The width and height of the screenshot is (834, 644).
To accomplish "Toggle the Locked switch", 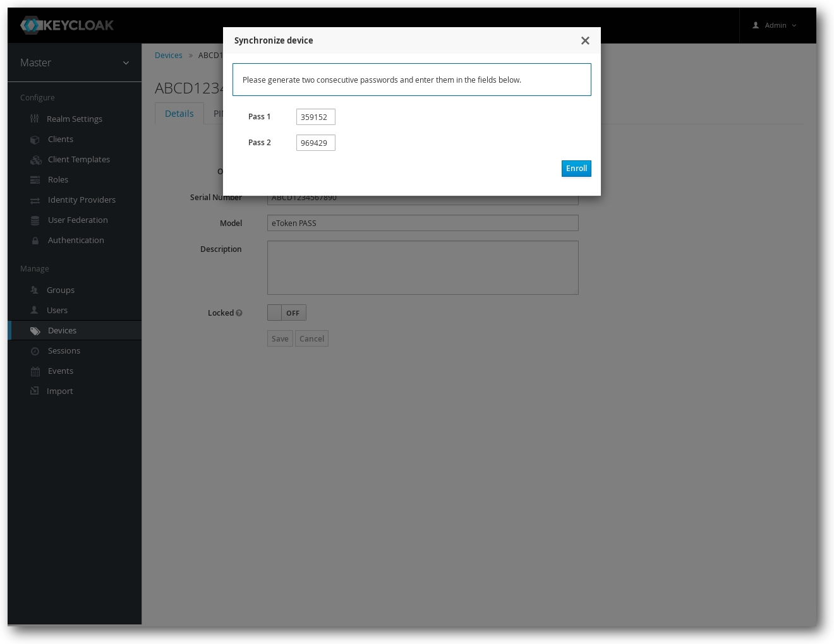I will pos(287,313).
